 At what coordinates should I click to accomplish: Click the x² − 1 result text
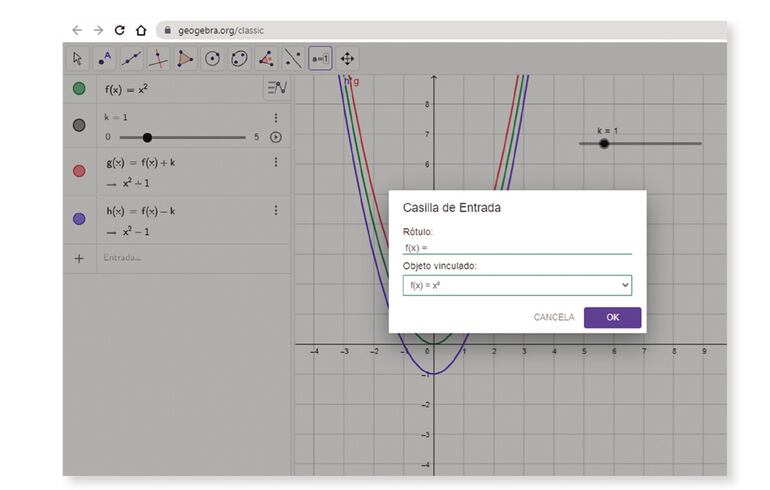136,232
